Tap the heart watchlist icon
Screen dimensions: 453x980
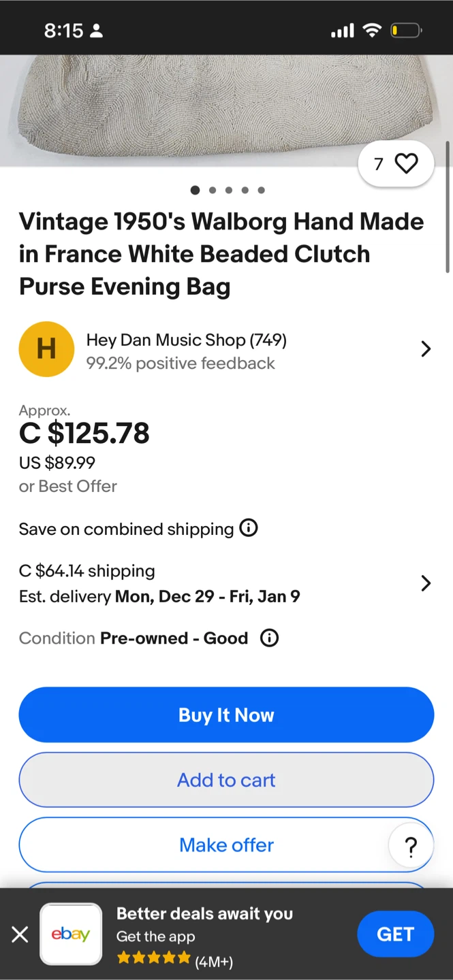(406, 163)
